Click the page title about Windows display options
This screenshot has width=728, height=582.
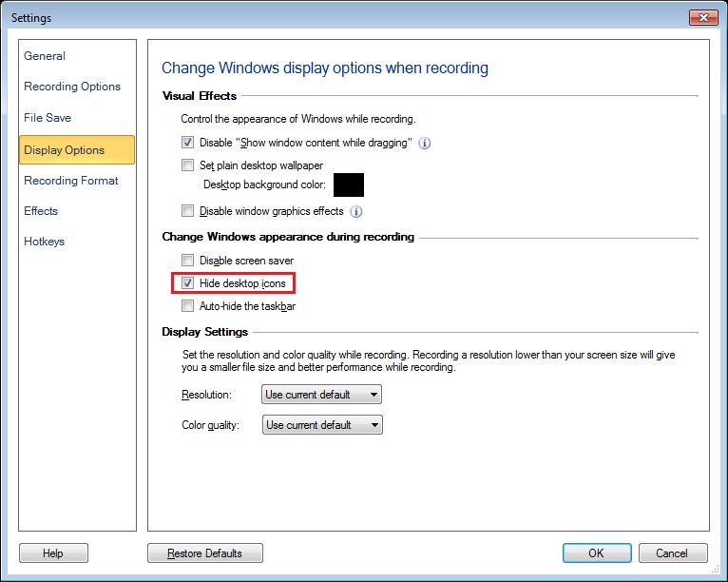pos(324,68)
